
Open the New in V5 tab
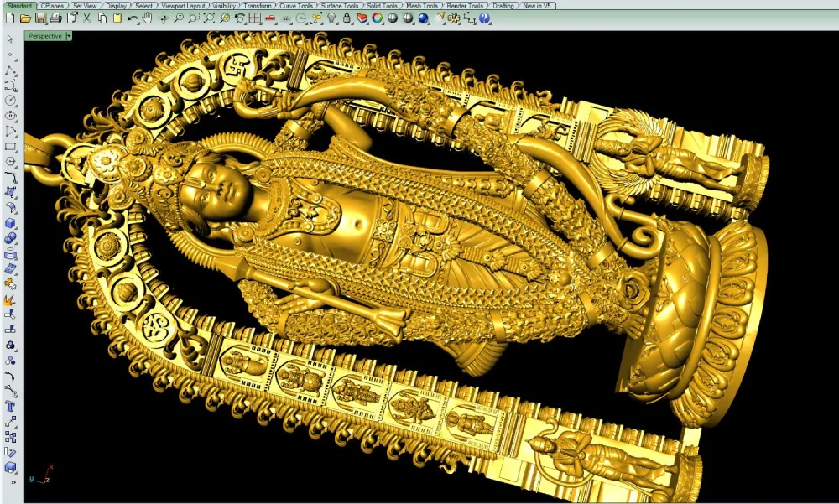coord(537,6)
